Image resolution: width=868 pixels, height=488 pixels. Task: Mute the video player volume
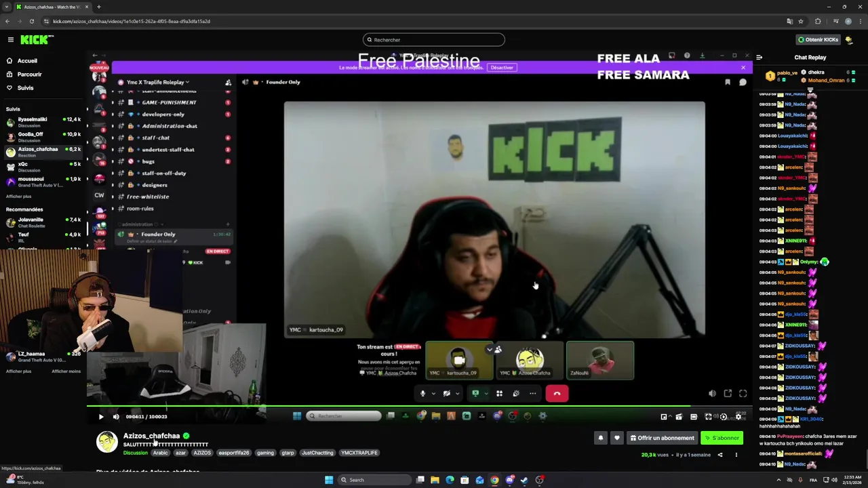pos(116,417)
